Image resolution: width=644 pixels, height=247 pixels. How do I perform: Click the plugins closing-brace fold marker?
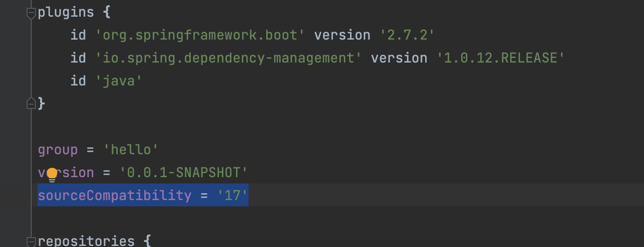point(31,103)
